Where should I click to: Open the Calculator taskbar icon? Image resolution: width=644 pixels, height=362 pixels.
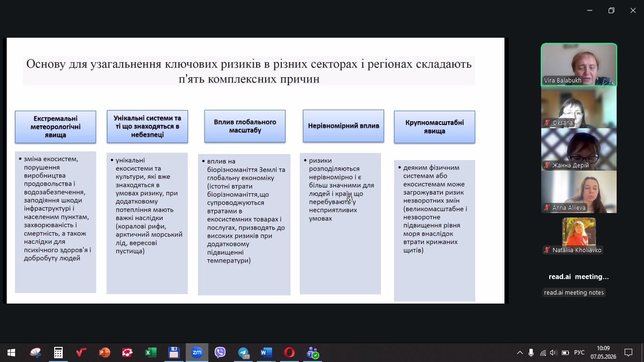[x=58, y=353]
